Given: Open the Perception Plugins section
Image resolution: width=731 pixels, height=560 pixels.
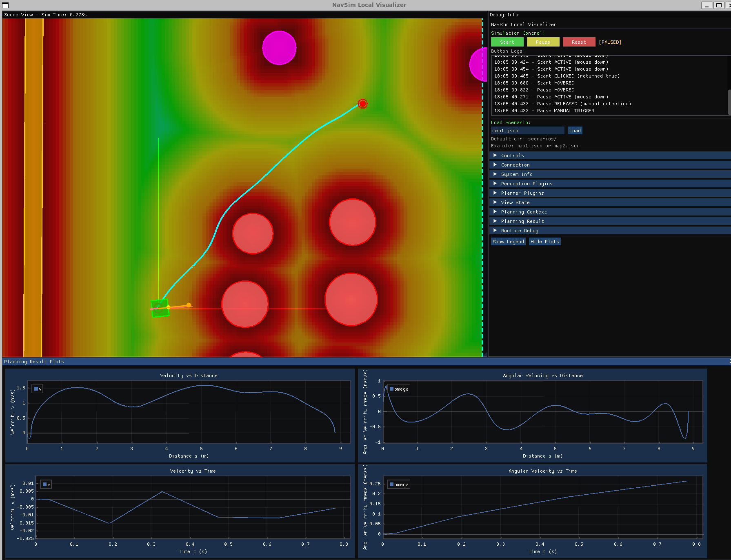Looking at the screenshot, I should (x=527, y=184).
